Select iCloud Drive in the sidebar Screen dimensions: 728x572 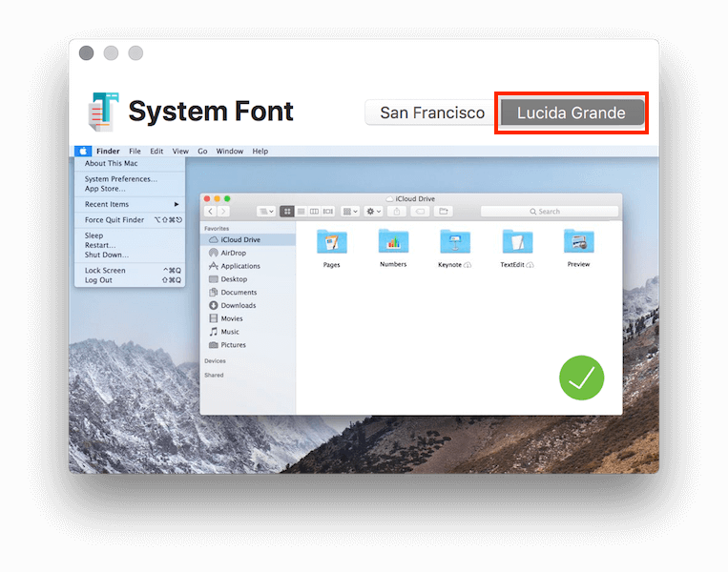click(x=248, y=240)
